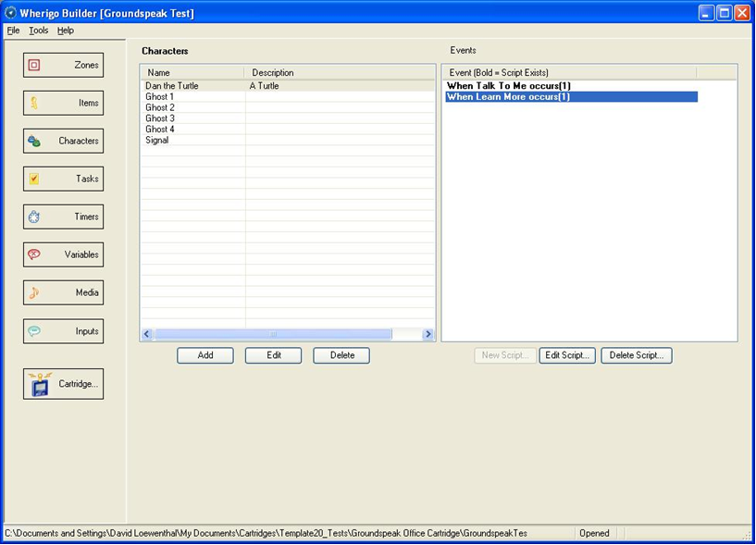
Task: Open the Help menu
Action: pyautogui.click(x=66, y=31)
